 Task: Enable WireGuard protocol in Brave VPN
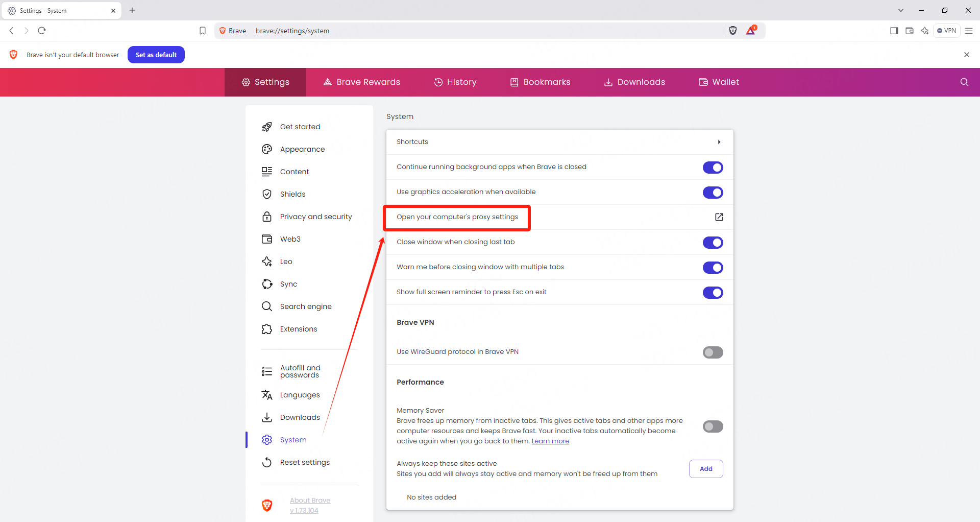point(713,352)
